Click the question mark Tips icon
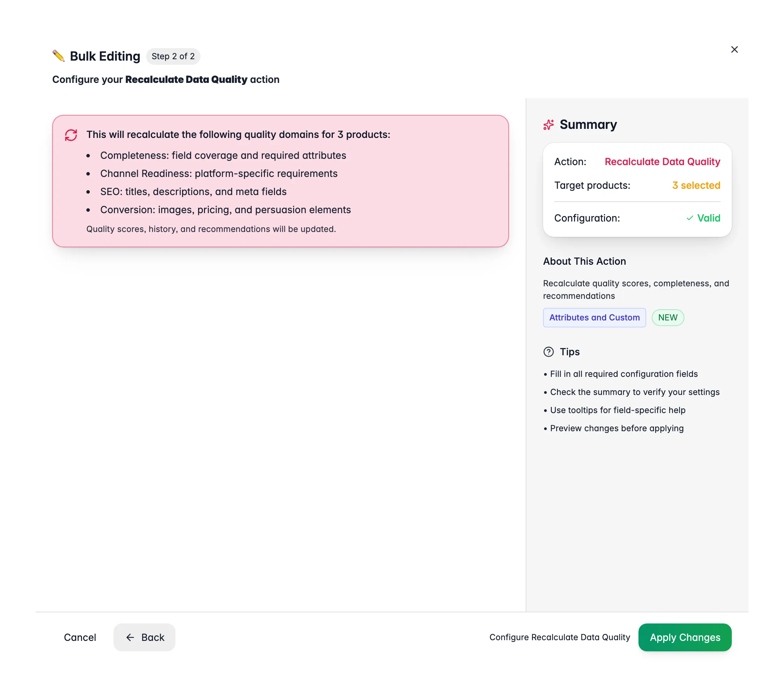The height and width of the screenshot is (698, 784). point(549,352)
